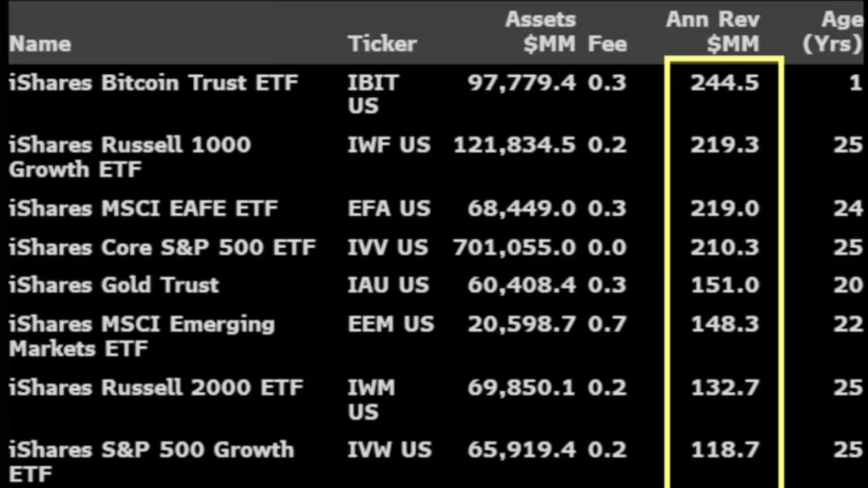Select iShares Core S&P 500 ETF

[x=162, y=247]
